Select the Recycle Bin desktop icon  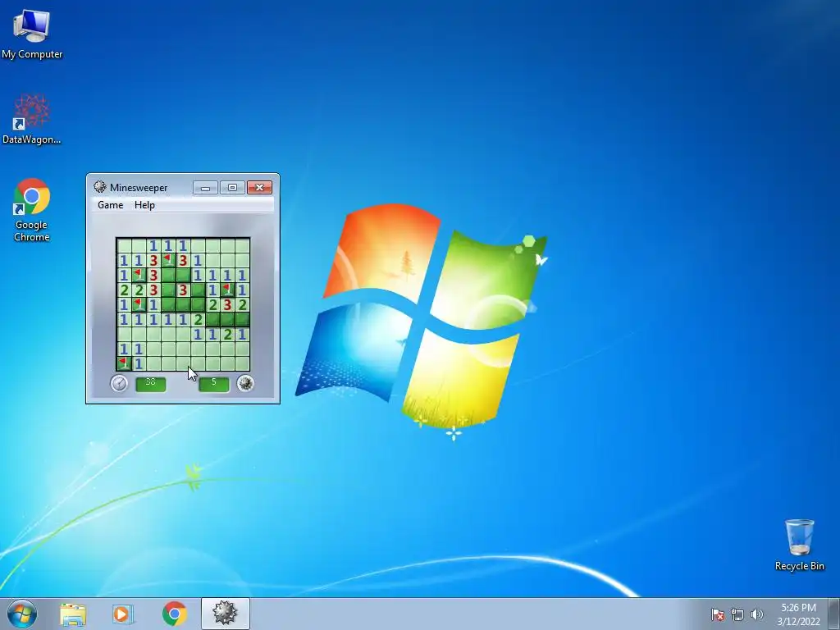point(799,545)
